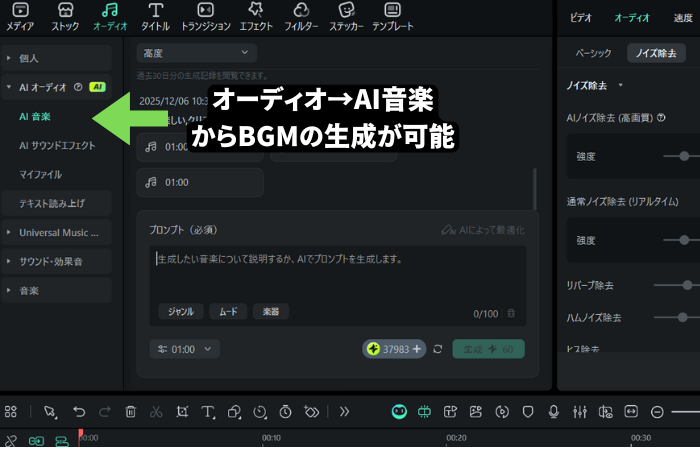The height and width of the screenshot is (450, 700).
Task: Collapse the AI オーディオ section
Action: coord(8,87)
